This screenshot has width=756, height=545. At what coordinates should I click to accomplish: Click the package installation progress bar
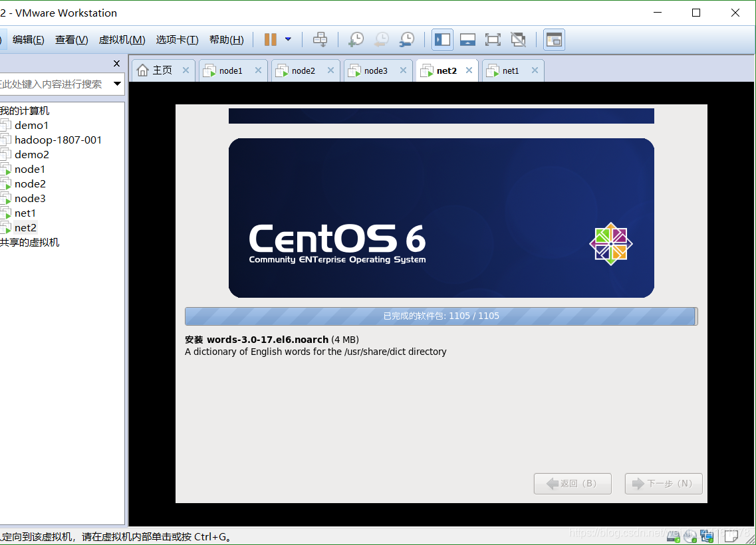click(x=441, y=316)
